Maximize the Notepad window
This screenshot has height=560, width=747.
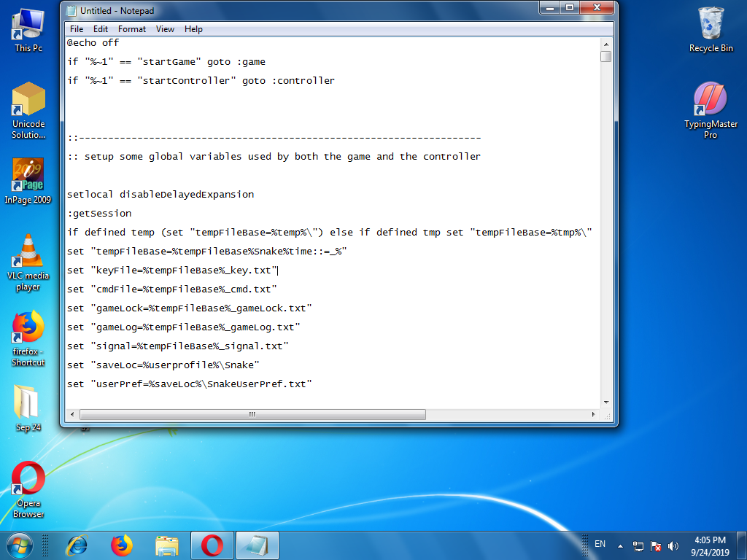[569, 8]
